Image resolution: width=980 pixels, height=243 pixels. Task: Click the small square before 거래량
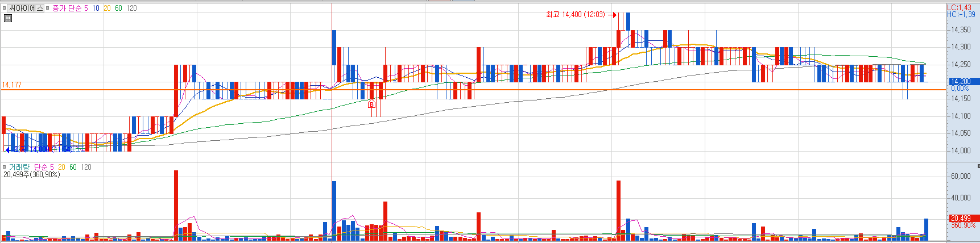[x=5, y=167]
